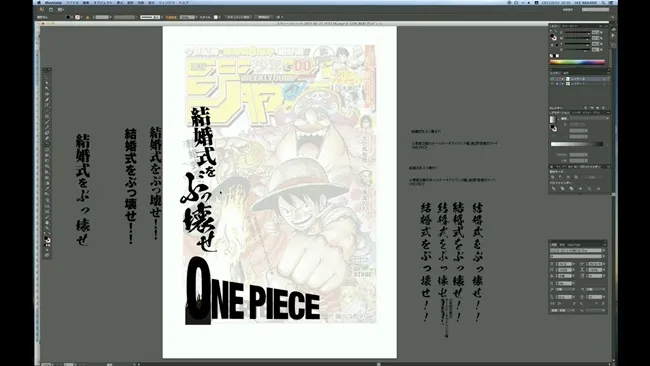The height and width of the screenshot is (366, 650).
Task: Click the Divide pathfinder icon
Action: pos(553,189)
